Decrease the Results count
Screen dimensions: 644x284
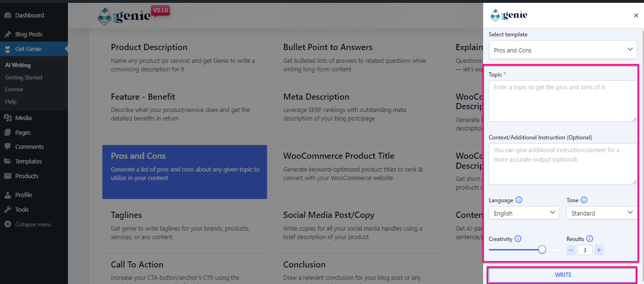571,250
